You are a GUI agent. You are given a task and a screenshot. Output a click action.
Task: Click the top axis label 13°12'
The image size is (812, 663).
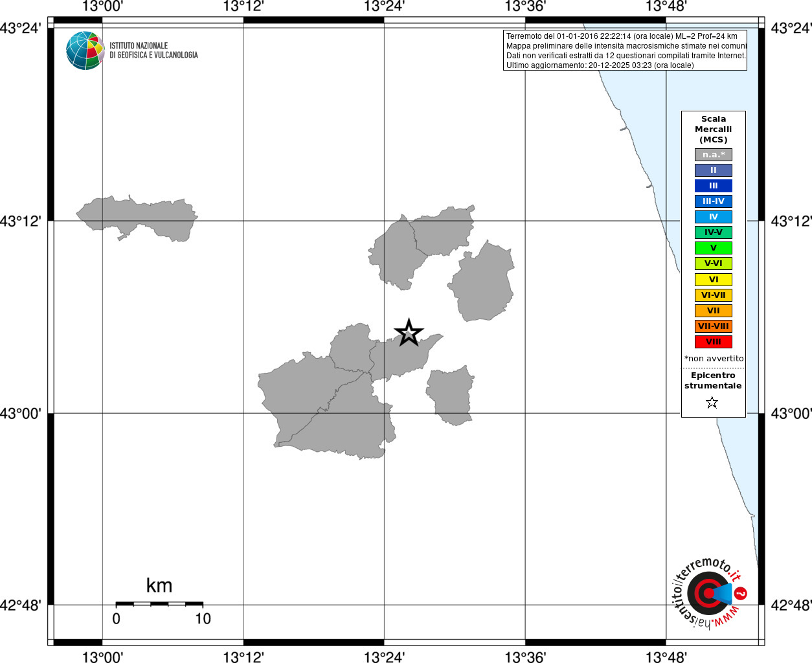pos(243,6)
